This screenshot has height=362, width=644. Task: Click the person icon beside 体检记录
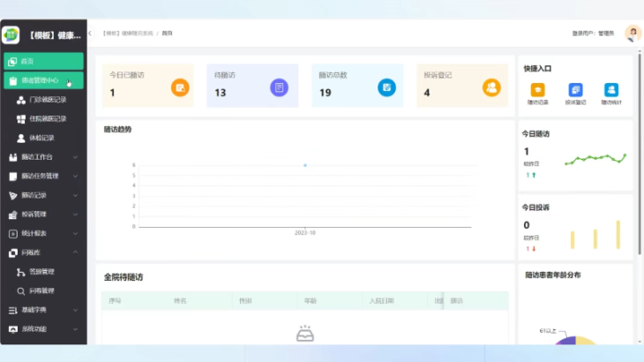click(21, 138)
